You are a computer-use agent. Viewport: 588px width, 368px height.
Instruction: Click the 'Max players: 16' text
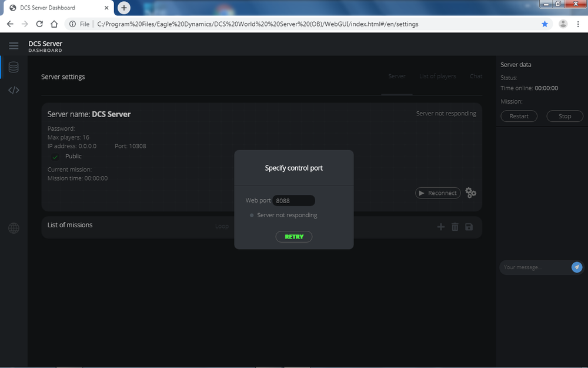[x=68, y=137]
